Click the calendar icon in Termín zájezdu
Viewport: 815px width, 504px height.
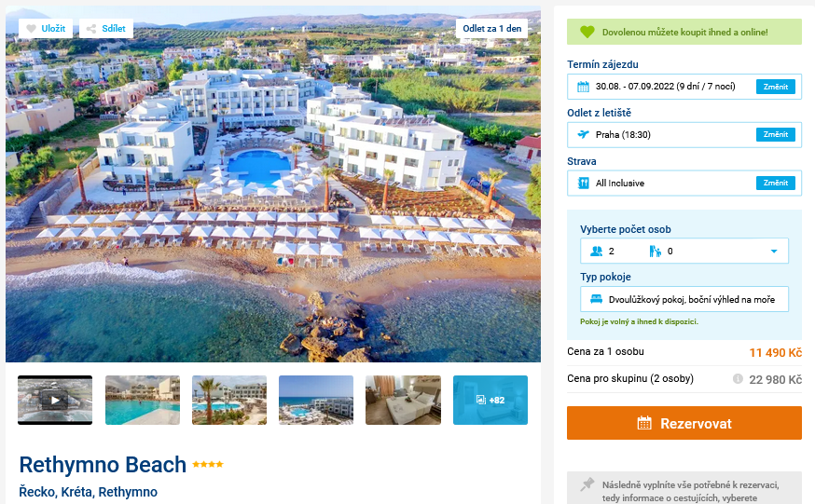tap(583, 87)
